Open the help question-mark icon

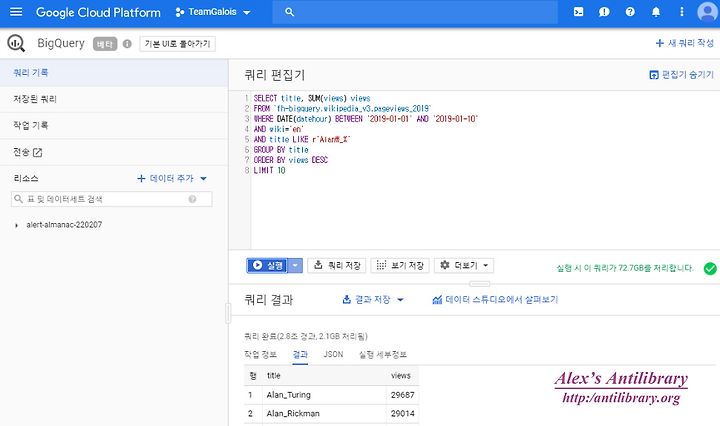tap(630, 12)
